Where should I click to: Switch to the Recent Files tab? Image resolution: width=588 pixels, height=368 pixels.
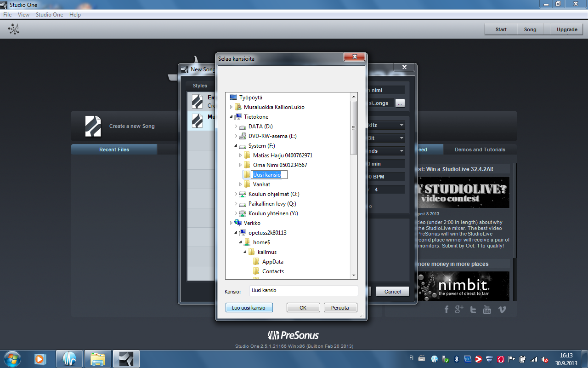[x=114, y=149]
